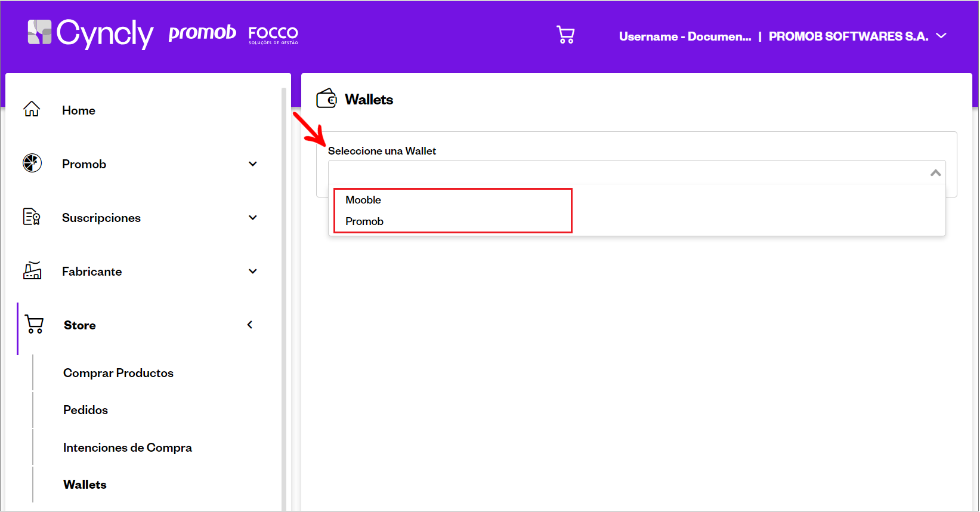Click PROMOB SOFTWARES S.A. company name
The image size is (980, 512).
[848, 36]
